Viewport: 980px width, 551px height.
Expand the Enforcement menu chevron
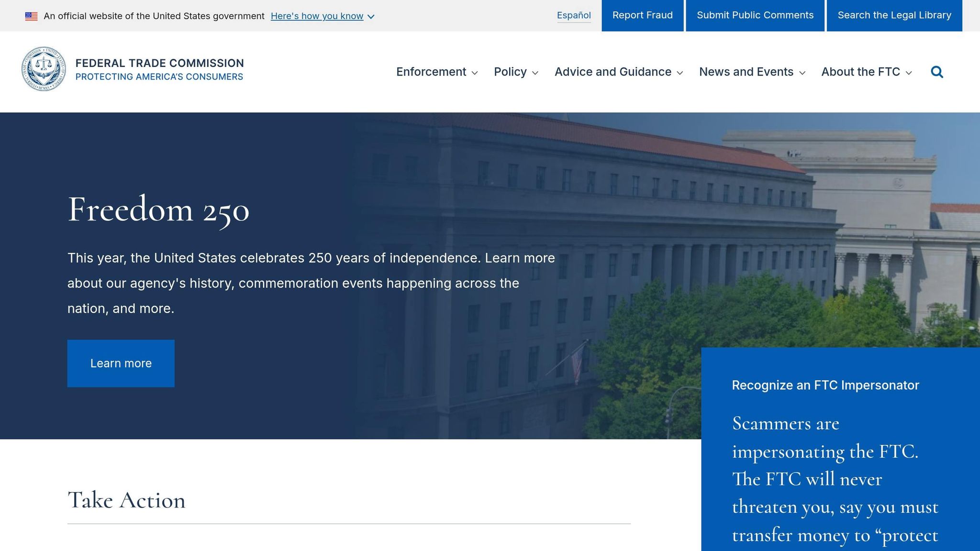point(475,73)
